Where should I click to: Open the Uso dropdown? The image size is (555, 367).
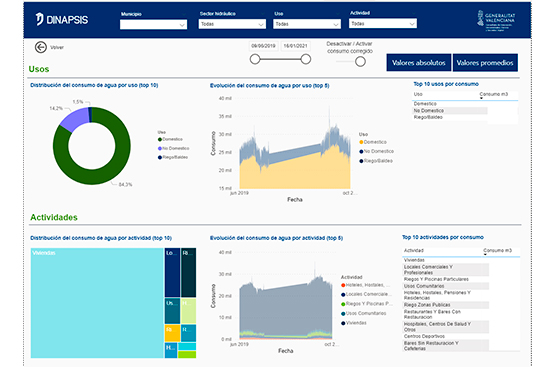(x=307, y=24)
